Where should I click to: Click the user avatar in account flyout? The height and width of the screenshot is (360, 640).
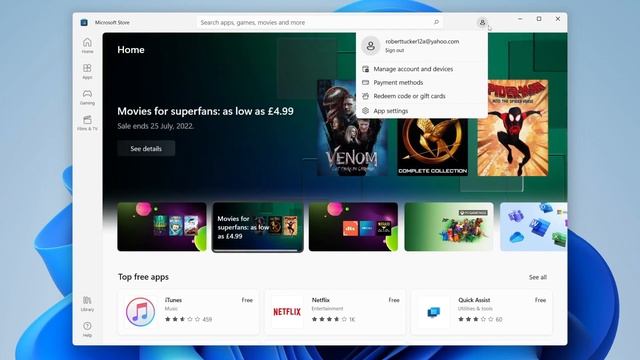[371, 46]
